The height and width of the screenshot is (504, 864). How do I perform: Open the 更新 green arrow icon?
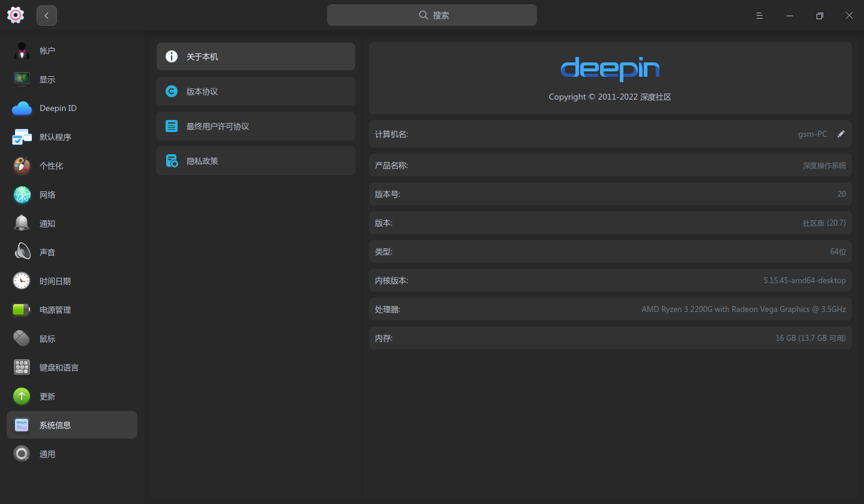click(22, 396)
